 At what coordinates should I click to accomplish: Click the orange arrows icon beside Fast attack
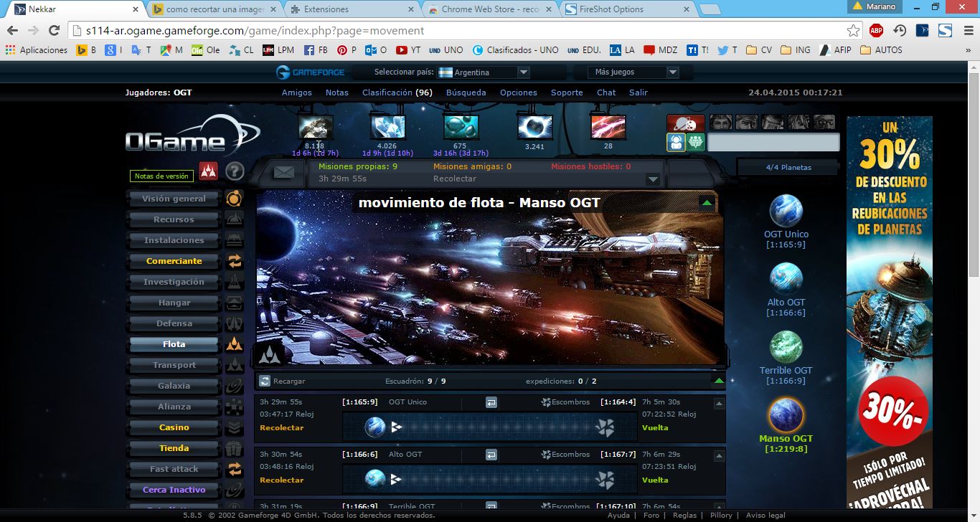coord(234,469)
